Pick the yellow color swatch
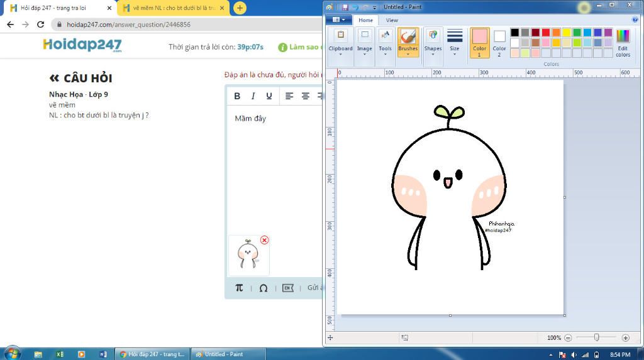This screenshot has width=644, height=360. 567,33
